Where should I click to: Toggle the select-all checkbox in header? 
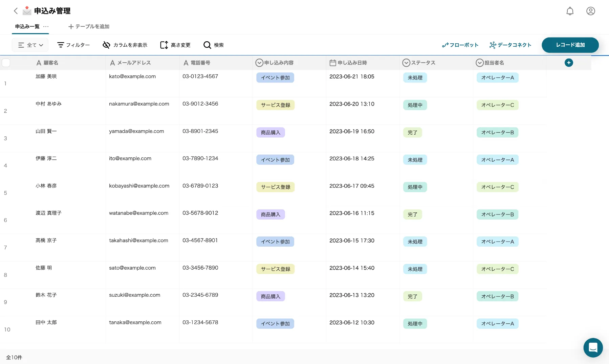[6, 63]
